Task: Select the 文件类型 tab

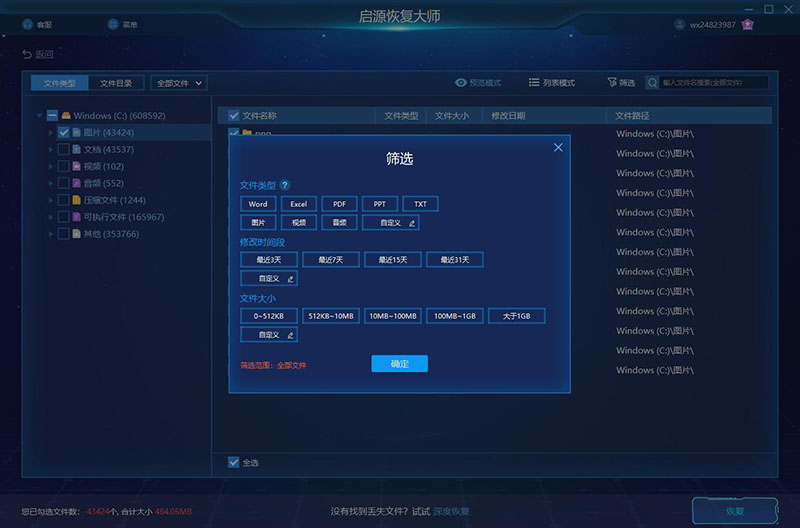Action: click(x=59, y=83)
